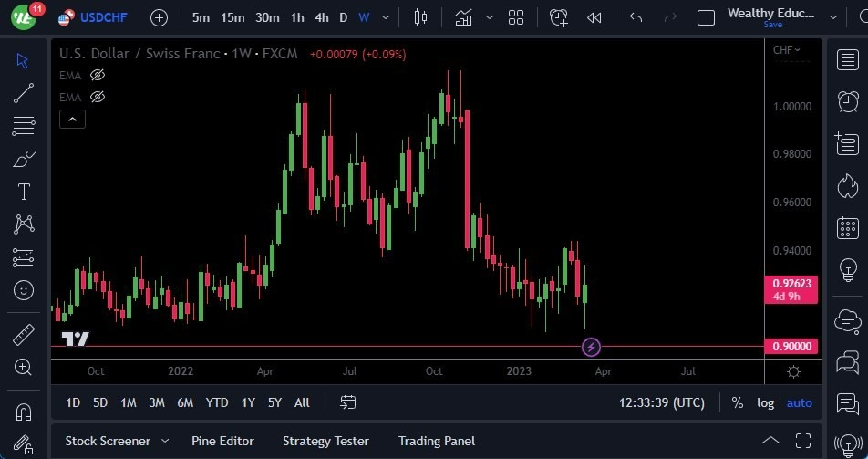Switch to the 30m timeframe
This screenshot has width=868, height=459.
[267, 17]
